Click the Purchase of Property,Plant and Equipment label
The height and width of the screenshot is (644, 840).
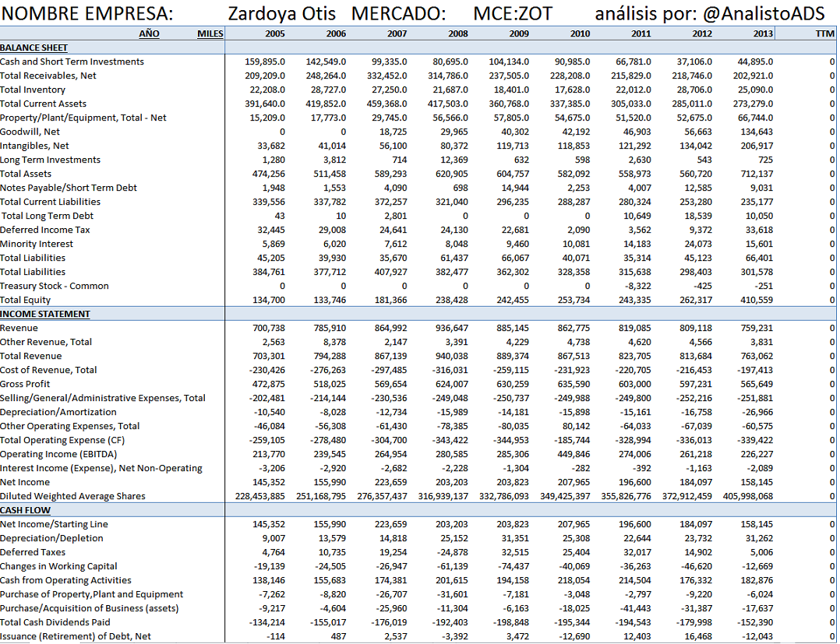pos(92,594)
